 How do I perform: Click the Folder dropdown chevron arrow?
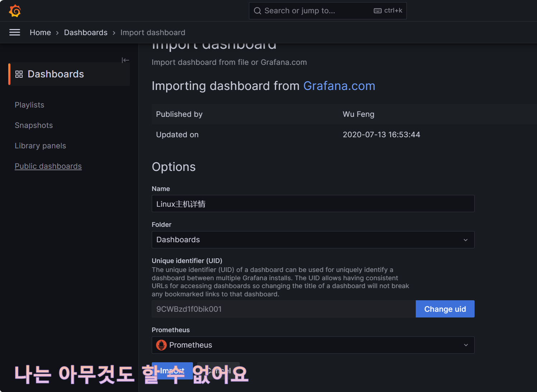pyautogui.click(x=466, y=240)
